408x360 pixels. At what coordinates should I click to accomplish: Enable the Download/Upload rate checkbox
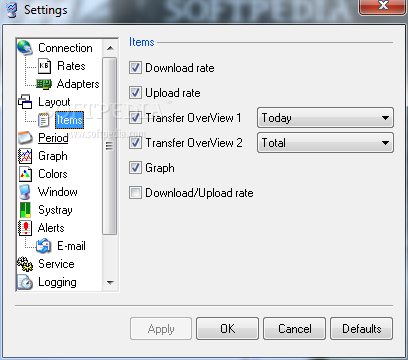click(135, 193)
